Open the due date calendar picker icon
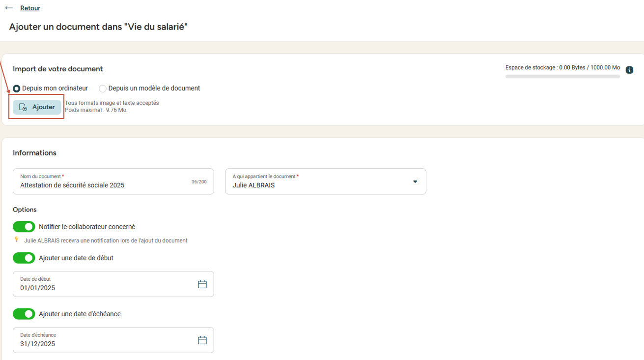This screenshot has height=360, width=644. (x=202, y=340)
